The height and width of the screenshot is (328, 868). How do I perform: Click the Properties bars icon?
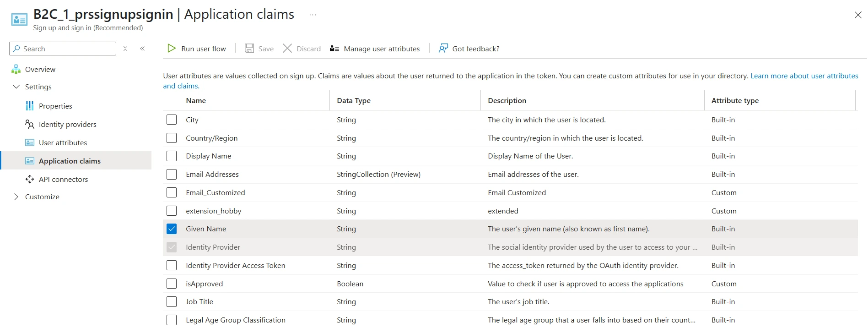click(30, 106)
